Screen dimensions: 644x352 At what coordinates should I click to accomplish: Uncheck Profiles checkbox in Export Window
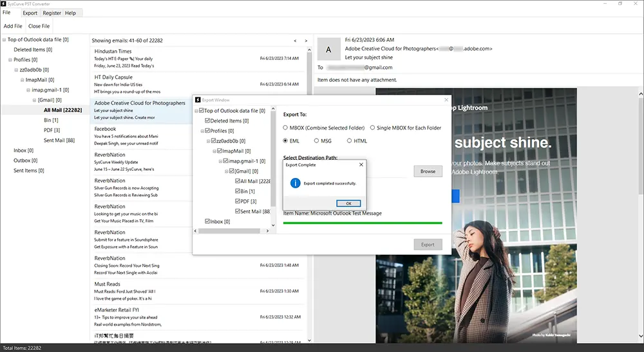coord(207,131)
